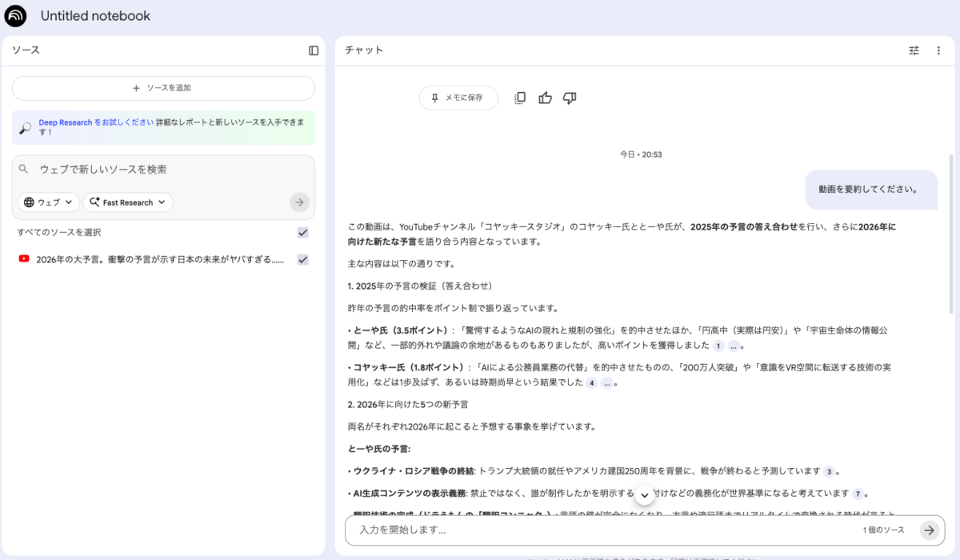Click the NotebookLM logo icon
This screenshot has width=960, height=560.
[x=15, y=16]
